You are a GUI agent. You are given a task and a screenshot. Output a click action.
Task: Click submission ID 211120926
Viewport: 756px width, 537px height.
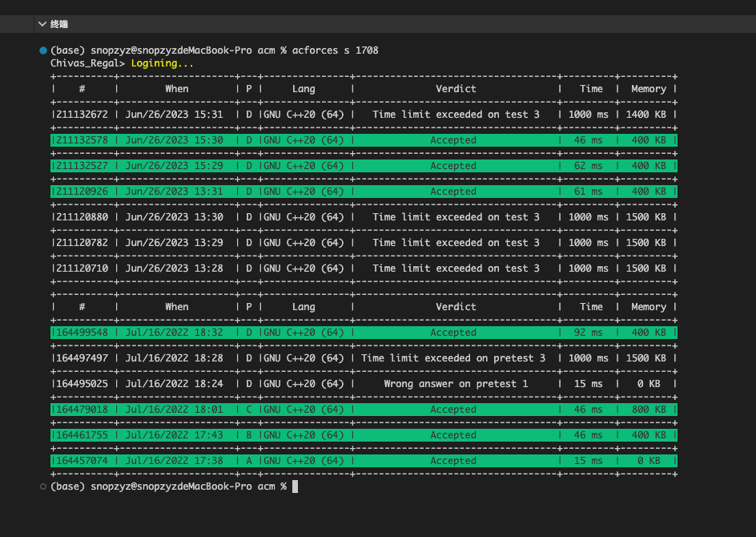tap(82, 191)
